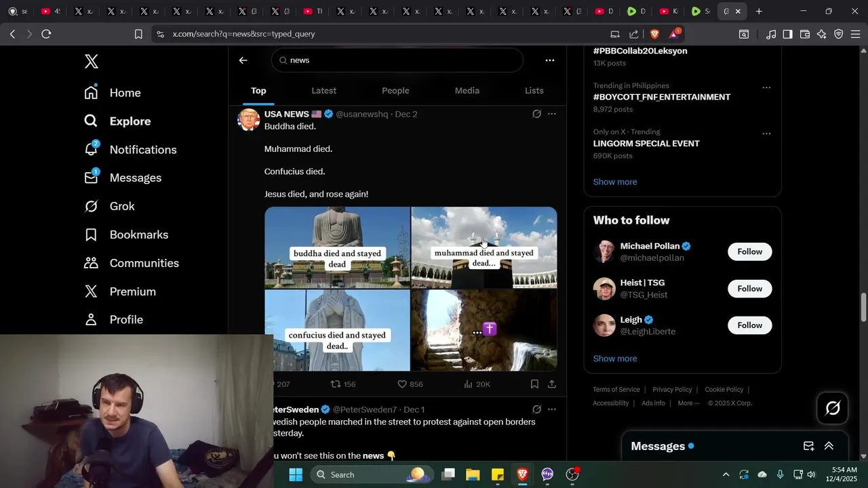Click Grok icon on PeterSweden post
Viewport: 868px width, 488px height.
click(x=536, y=409)
